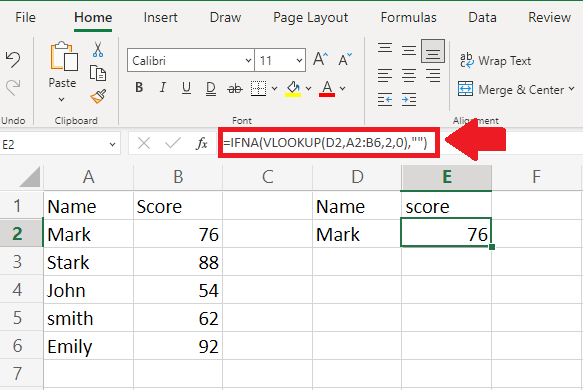Click Increase Indent icon

click(409, 100)
